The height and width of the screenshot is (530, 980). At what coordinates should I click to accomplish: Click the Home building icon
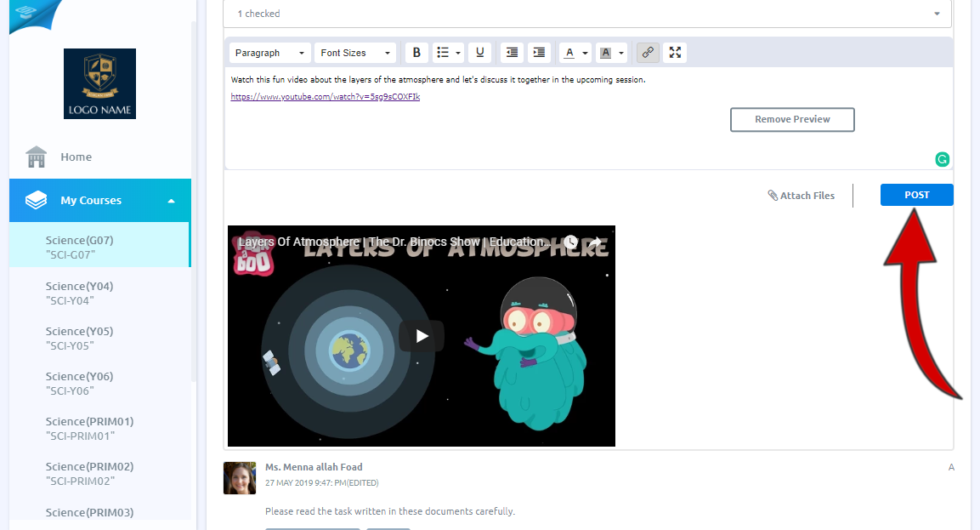coord(37,157)
